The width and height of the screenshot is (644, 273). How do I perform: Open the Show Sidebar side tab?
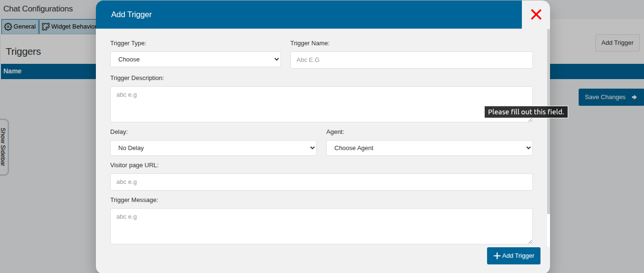(x=3, y=147)
